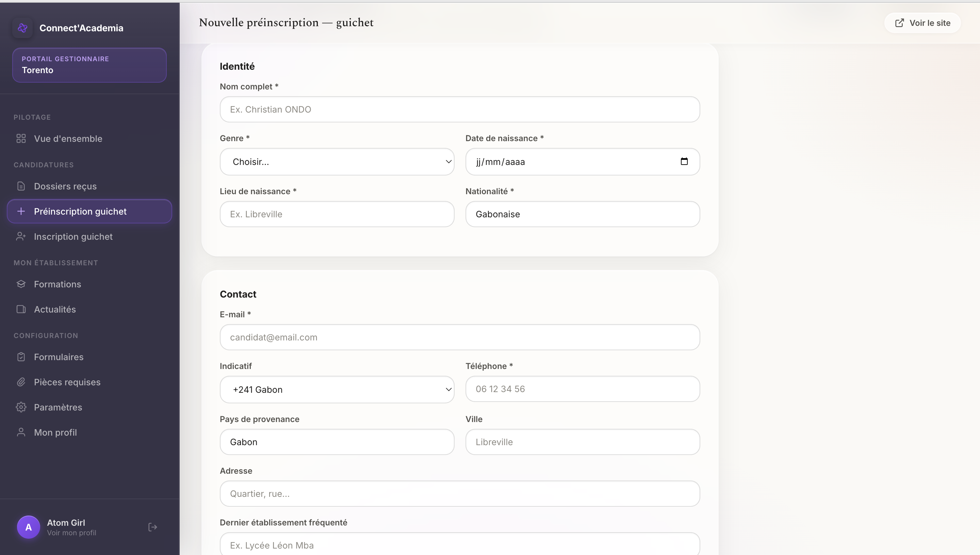This screenshot has height=555, width=980.
Task: Click the Contact section heading
Action: pos(238,294)
